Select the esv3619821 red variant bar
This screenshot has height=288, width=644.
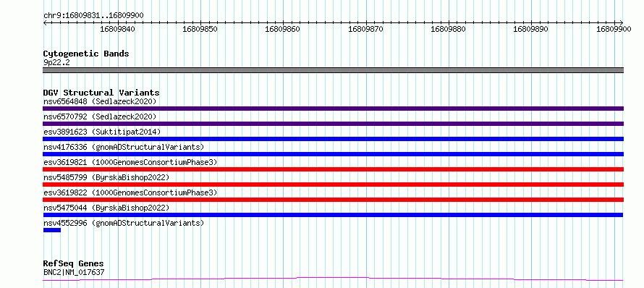333,169
